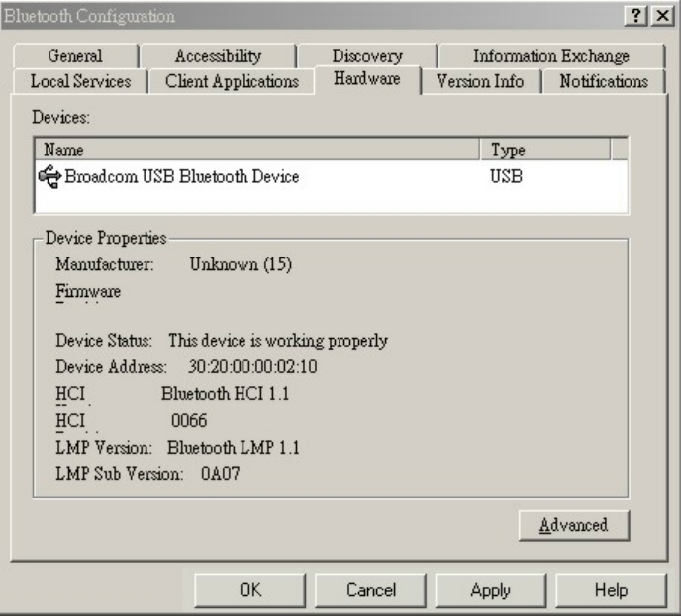Viewport: 681px width, 616px height.
Task: Open the Version Info tab
Action: tap(480, 81)
